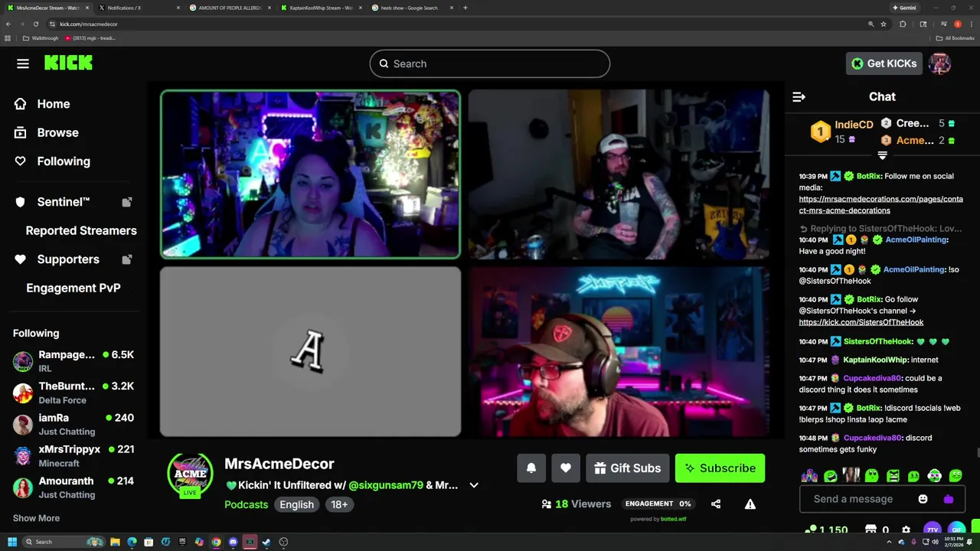
Task: Click the English language tag
Action: (x=296, y=504)
